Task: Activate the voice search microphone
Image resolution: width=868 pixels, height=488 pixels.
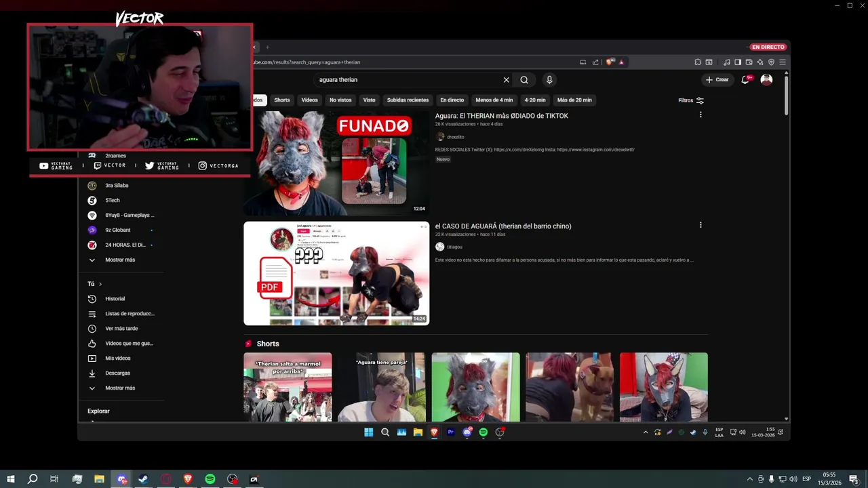Action: [x=549, y=80]
